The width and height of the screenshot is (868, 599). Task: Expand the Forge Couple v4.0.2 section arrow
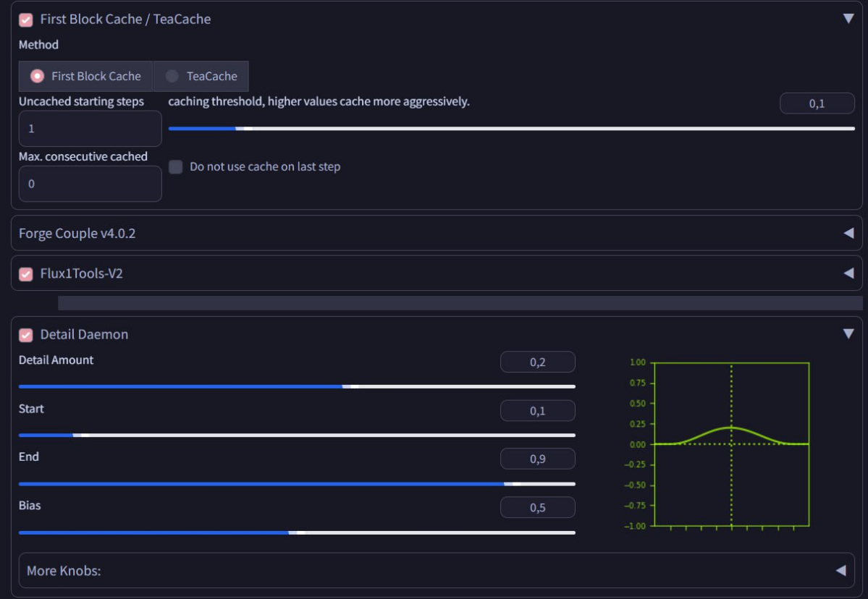click(848, 233)
